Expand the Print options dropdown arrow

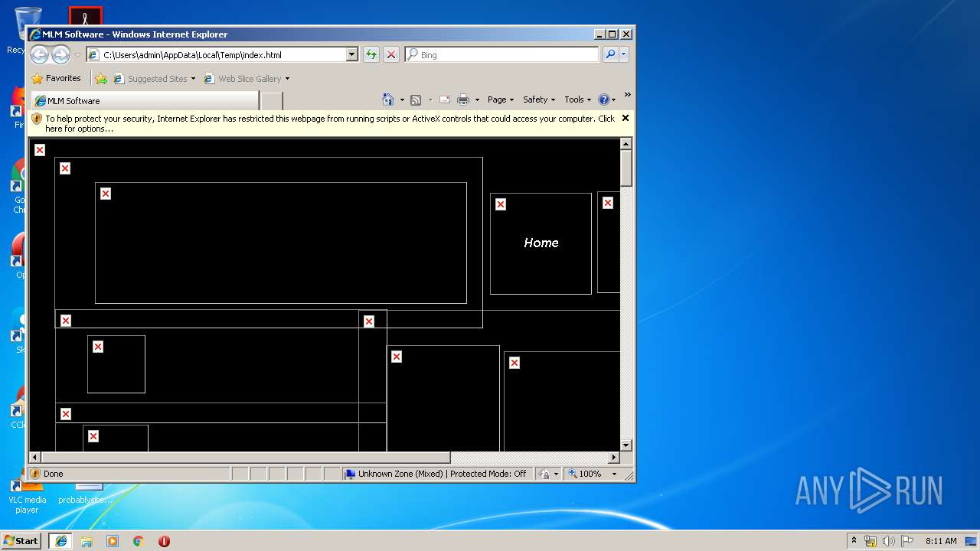[x=477, y=99]
